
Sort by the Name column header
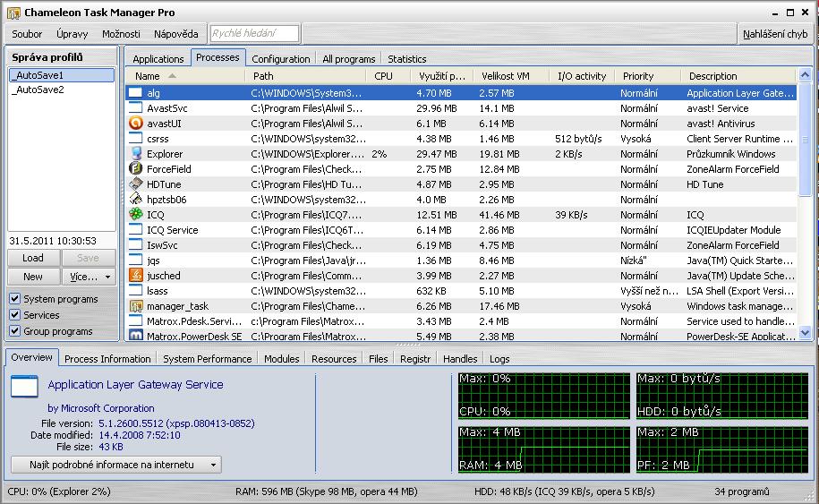coord(148,76)
